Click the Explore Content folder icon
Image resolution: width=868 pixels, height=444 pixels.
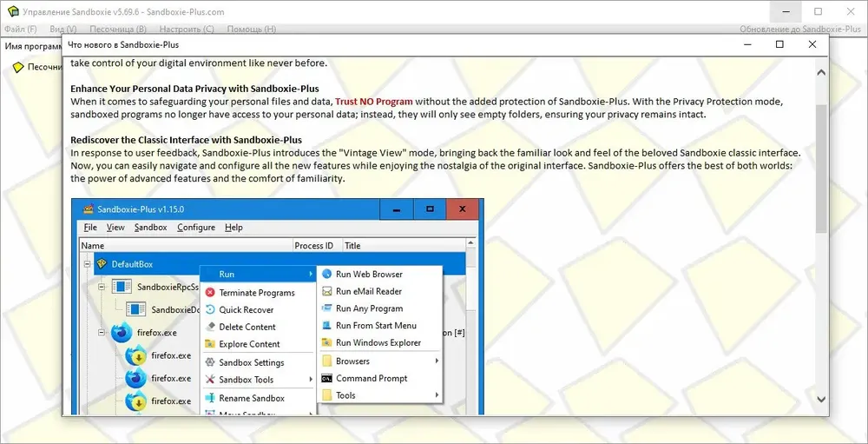tap(210, 344)
